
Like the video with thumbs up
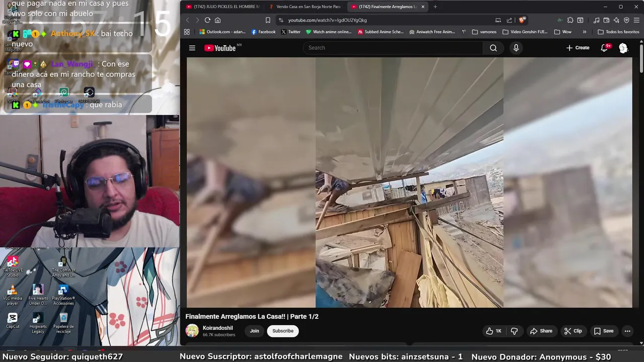(494, 331)
